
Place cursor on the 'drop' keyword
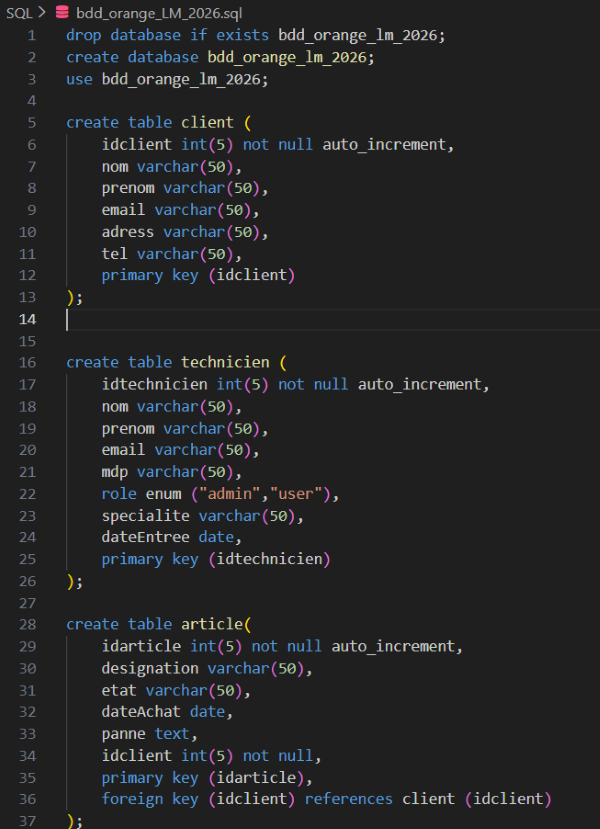pyautogui.click(x=84, y=35)
